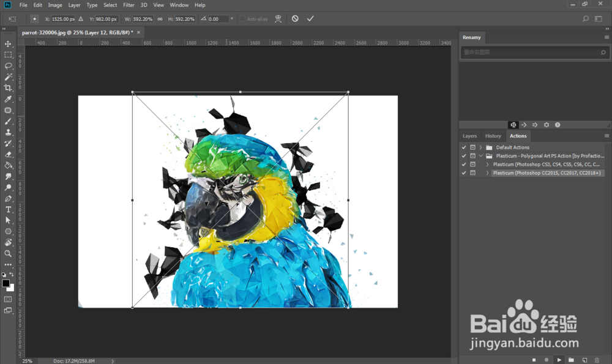Viewport: 612px width, 364px height.
Task: Toggle checkmark for Plasticum Polygonal Art set
Action: 464,156
